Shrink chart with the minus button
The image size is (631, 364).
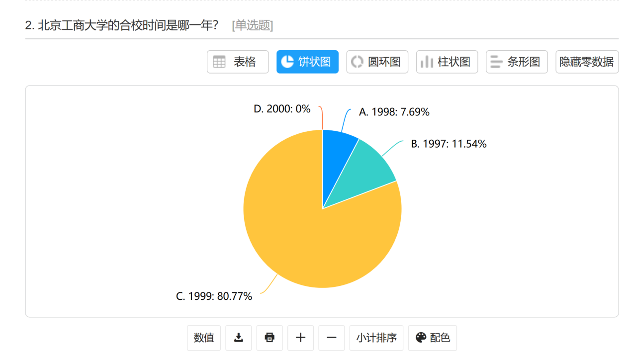tap(331, 338)
